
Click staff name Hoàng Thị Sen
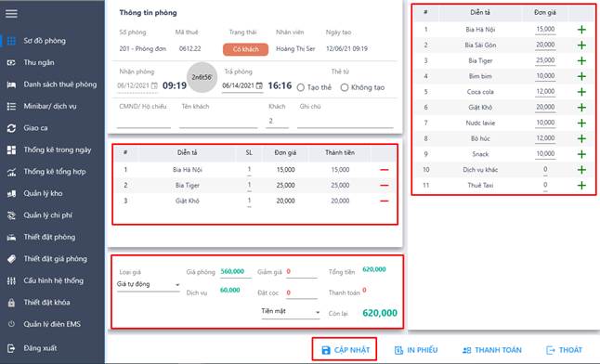295,48
